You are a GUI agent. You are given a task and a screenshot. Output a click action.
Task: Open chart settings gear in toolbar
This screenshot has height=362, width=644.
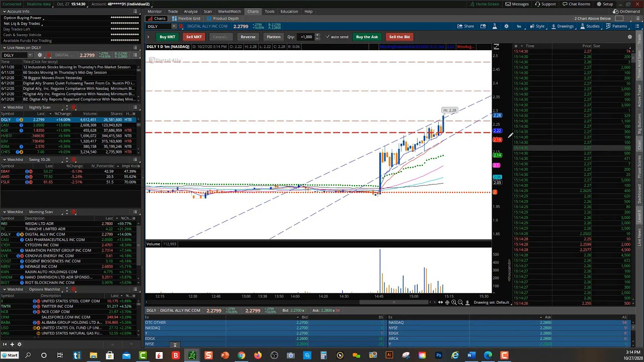coord(506,26)
